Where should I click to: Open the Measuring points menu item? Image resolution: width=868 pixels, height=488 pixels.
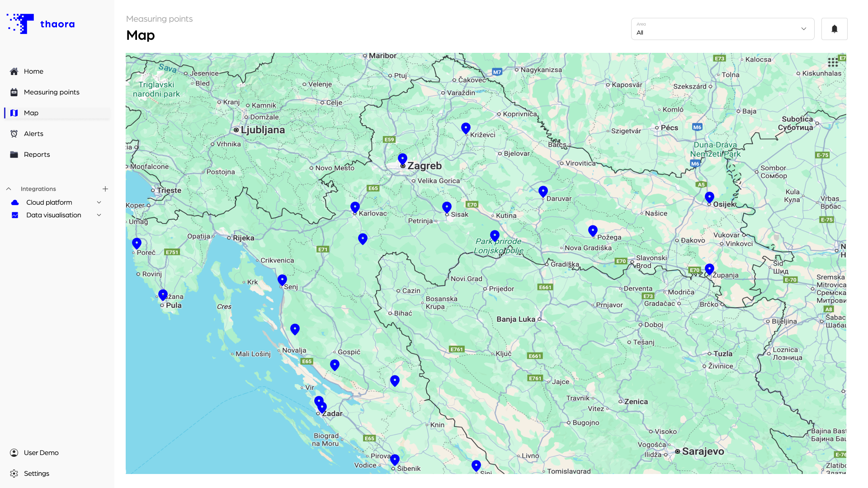click(52, 92)
